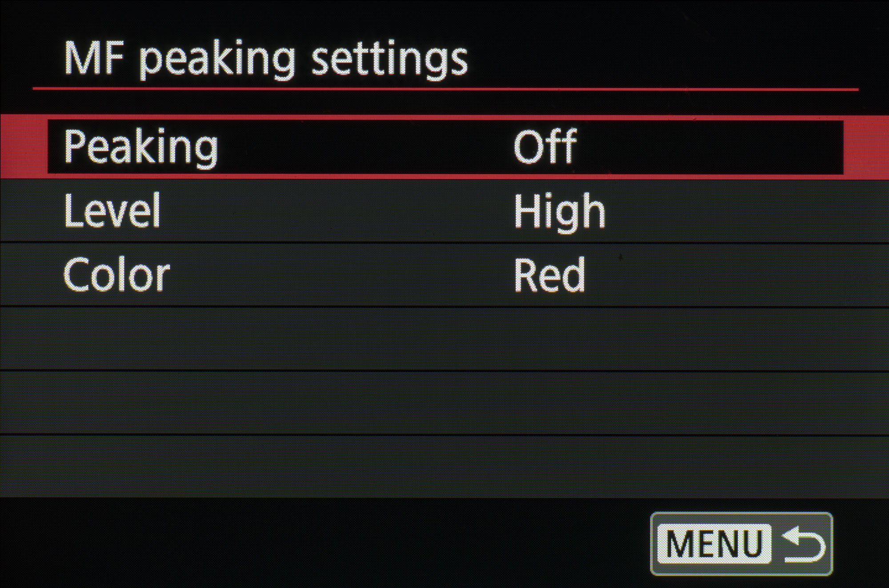Select the Level menu label
This screenshot has height=588, width=889.
(112, 211)
